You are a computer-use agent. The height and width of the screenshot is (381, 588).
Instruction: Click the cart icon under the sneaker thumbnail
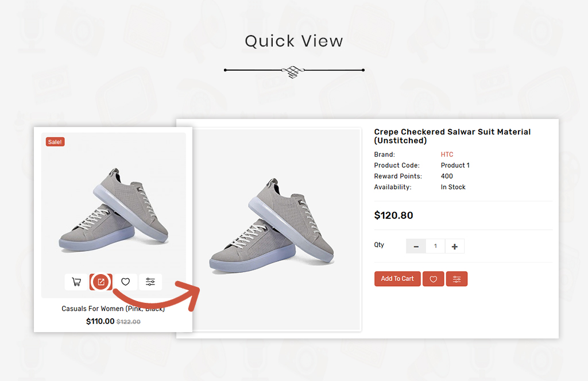(76, 282)
